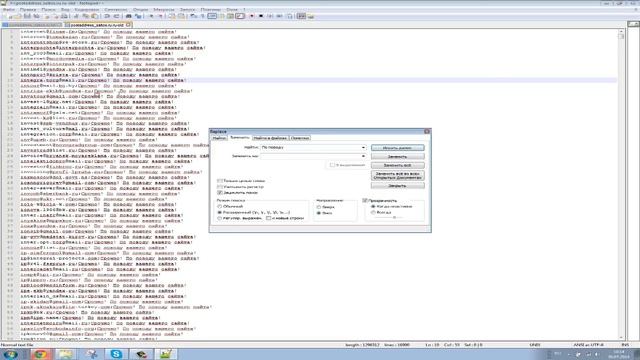Click the Заменить всё button
640x360 pixels.
point(398,165)
